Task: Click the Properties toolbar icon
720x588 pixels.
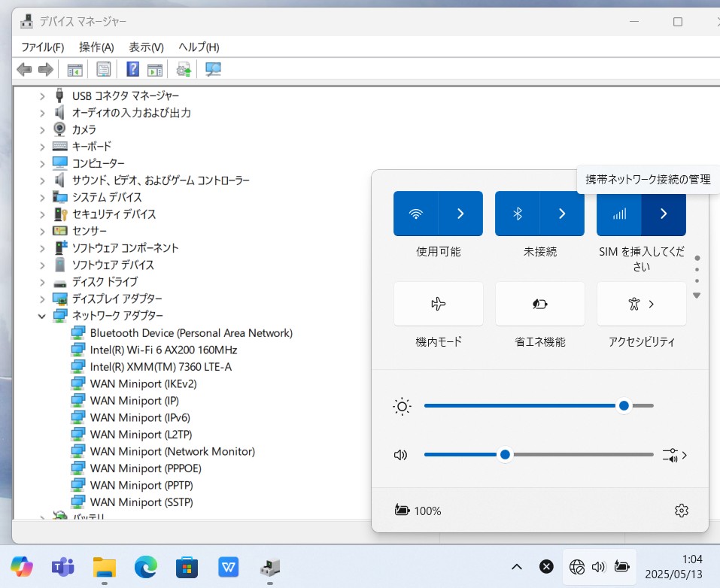Action: point(104,69)
